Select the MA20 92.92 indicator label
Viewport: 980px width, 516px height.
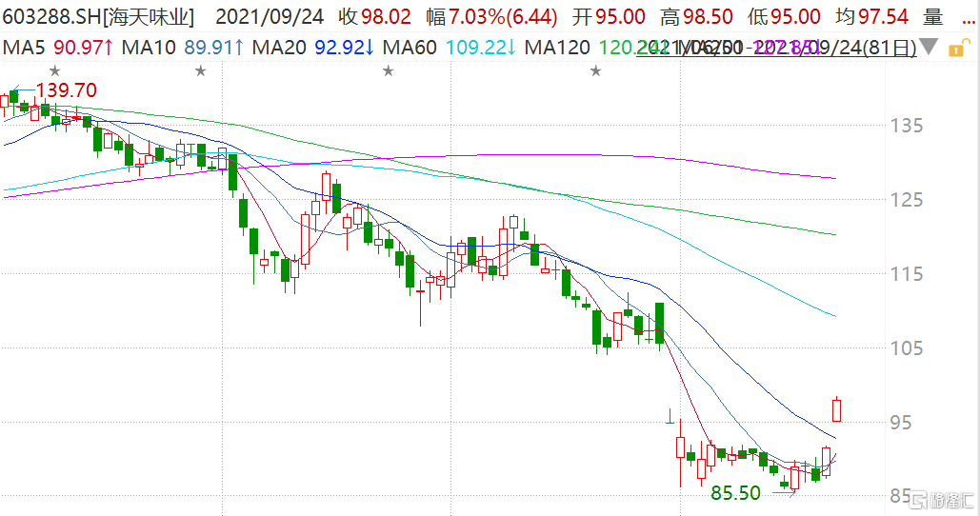click(313, 47)
